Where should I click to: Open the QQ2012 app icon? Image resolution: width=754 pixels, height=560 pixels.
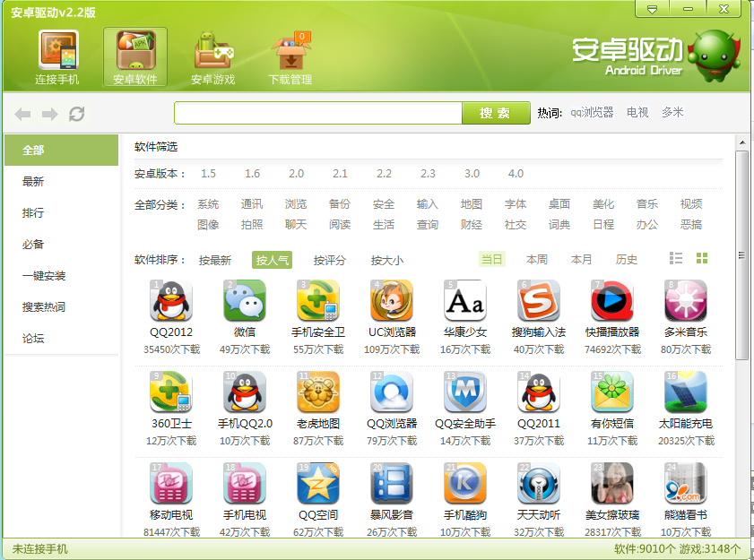point(171,301)
